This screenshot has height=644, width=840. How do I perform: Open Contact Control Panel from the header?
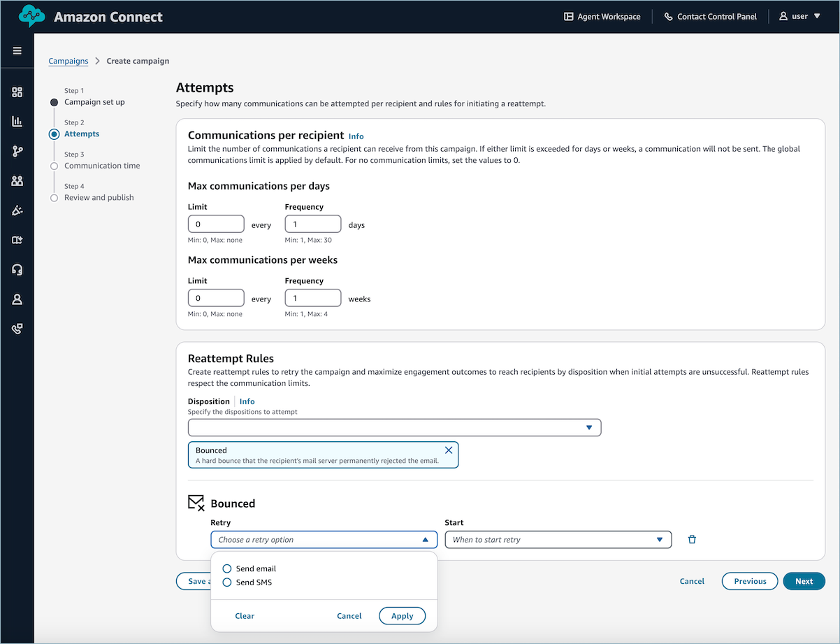[x=710, y=16]
